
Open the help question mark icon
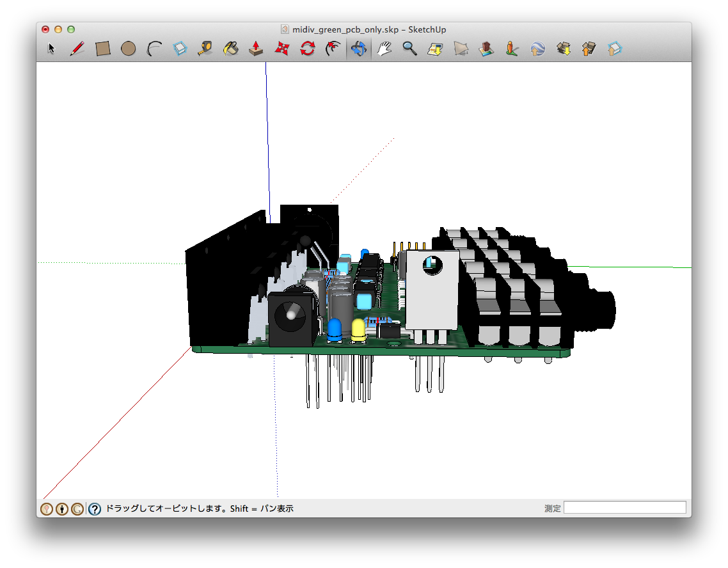coord(95,509)
